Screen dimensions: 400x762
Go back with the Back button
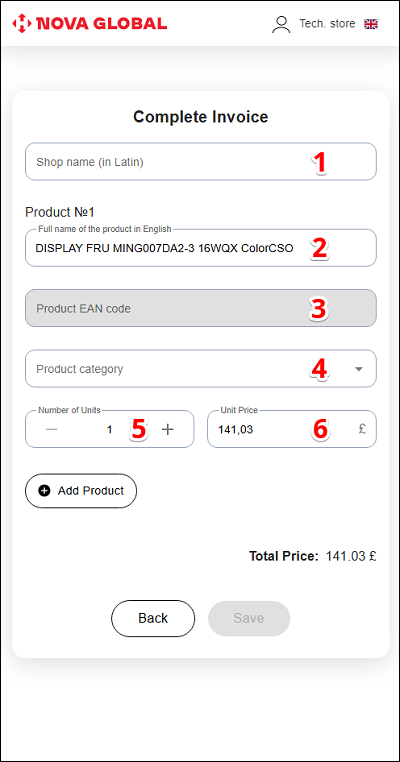[x=153, y=618]
